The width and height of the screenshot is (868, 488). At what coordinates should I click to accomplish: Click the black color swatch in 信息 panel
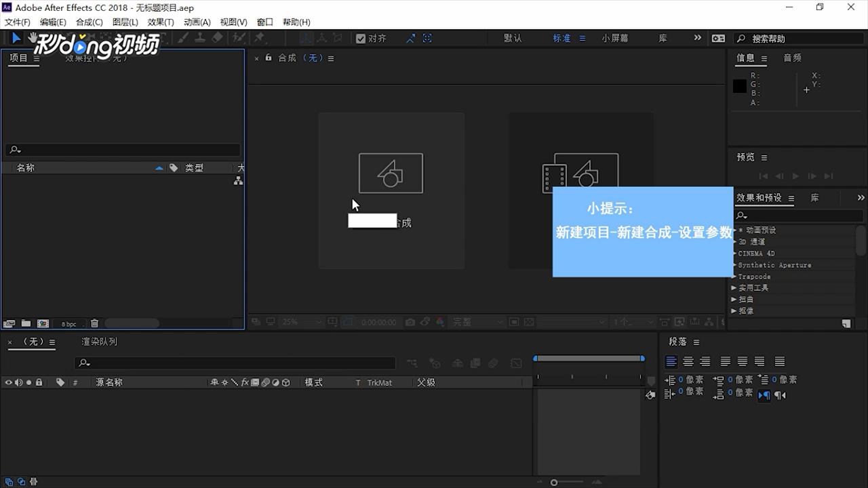pyautogui.click(x=740, y=86)
